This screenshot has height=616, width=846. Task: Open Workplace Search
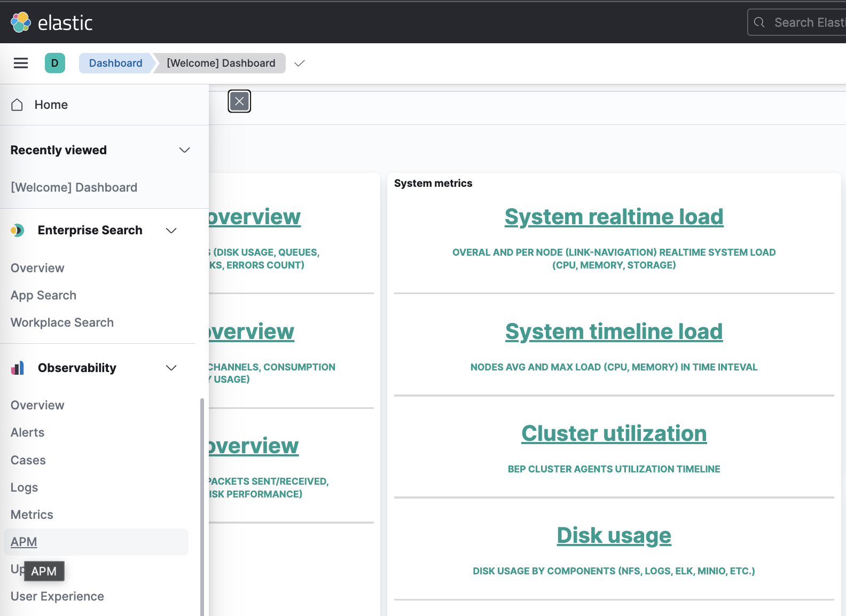pyautogui.click(x=62, y=322)
